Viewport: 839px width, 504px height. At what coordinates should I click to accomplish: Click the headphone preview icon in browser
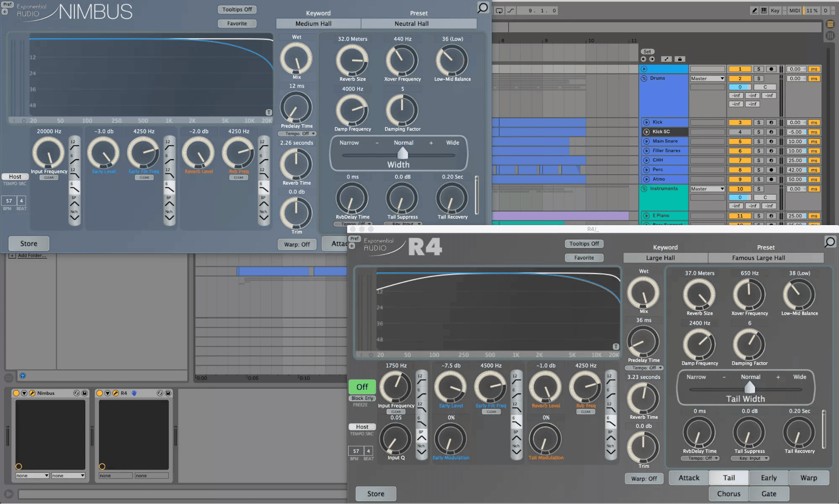[x=23, y=376]
